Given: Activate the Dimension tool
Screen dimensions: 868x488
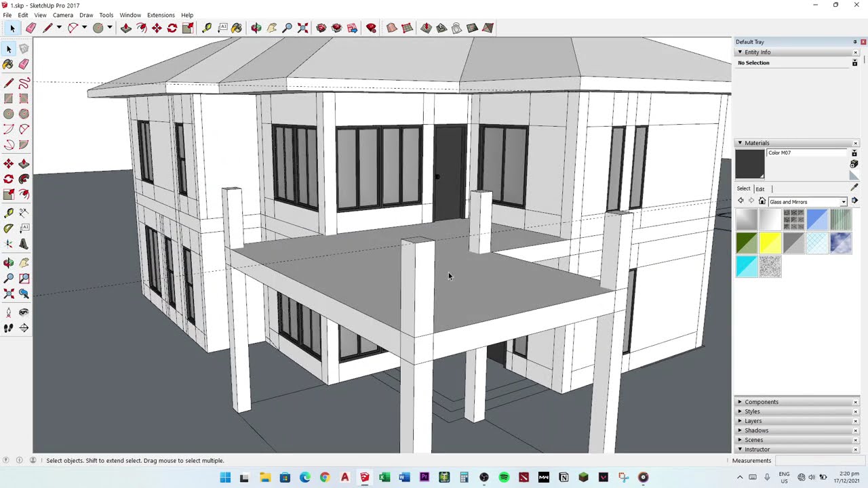Looking at the screenshot, I should (x=24, y=212).
